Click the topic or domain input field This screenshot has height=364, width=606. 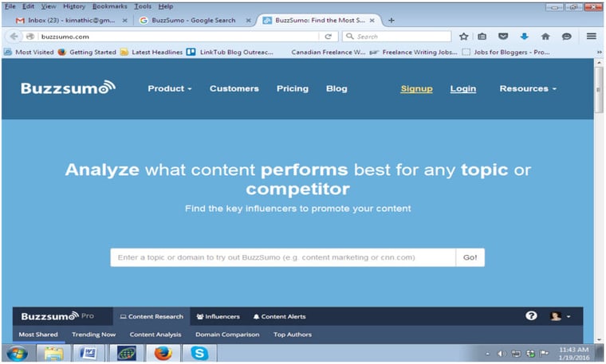click(x=283, y=257)
